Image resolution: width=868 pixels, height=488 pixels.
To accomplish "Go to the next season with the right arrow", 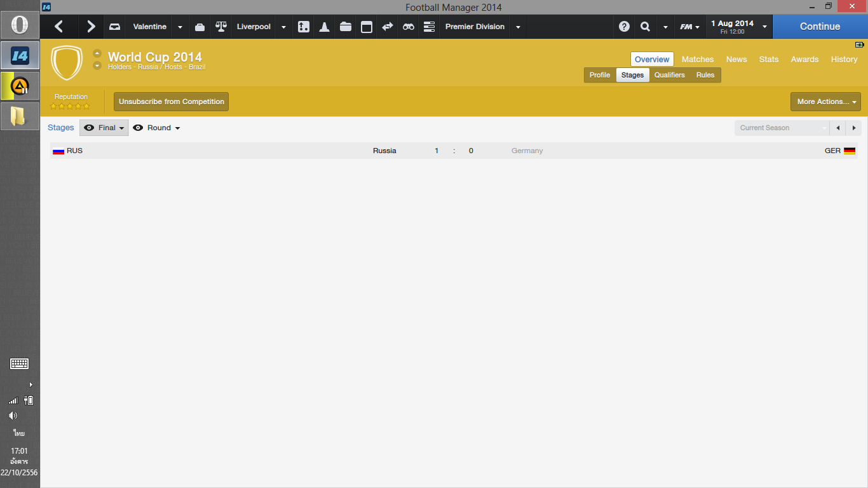I will pyautogui.click(x=853, y=128).
